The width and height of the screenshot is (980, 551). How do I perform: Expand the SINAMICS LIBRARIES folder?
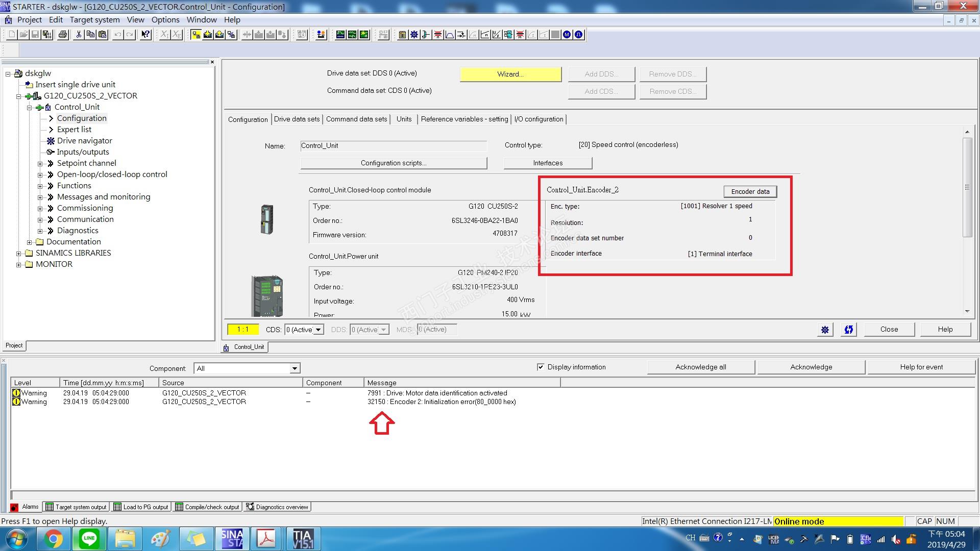click(19, 254)
